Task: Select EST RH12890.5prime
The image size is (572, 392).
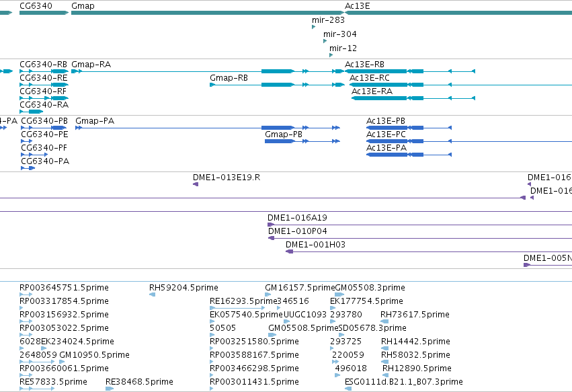Action: pyautogui.click(x=417, y=369)
